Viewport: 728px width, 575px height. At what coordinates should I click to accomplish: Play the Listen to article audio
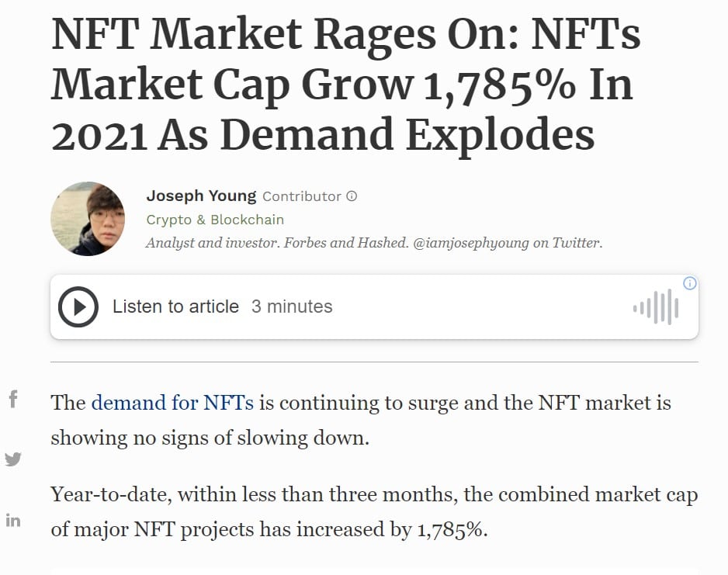pos(78,307)
